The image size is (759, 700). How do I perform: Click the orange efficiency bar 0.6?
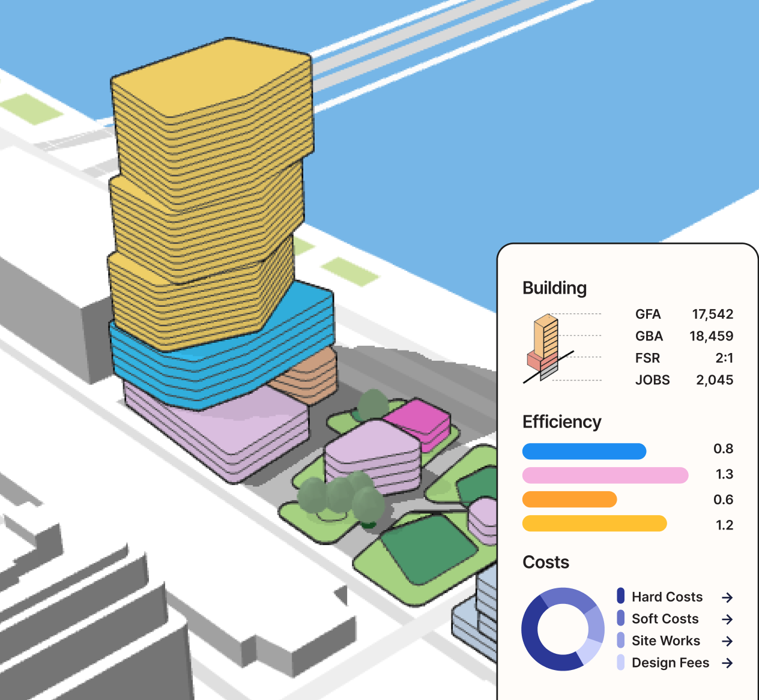570,499
